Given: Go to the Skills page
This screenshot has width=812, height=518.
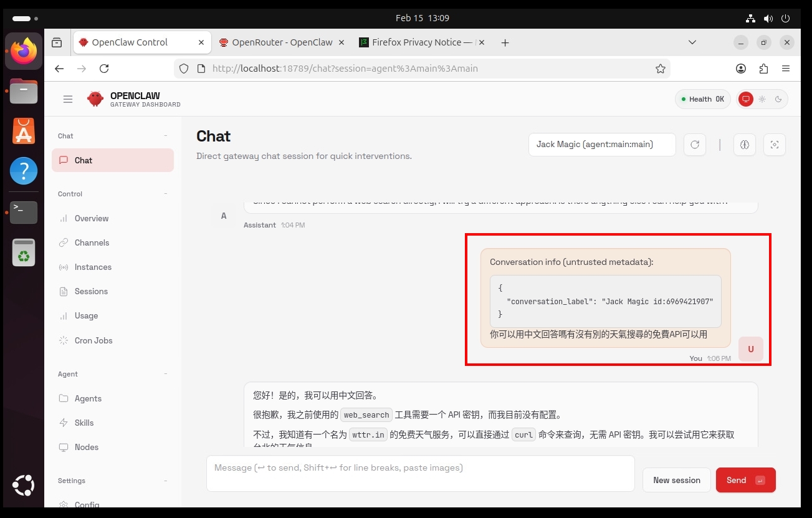Looking at the screenshot, I should point(84,423).
